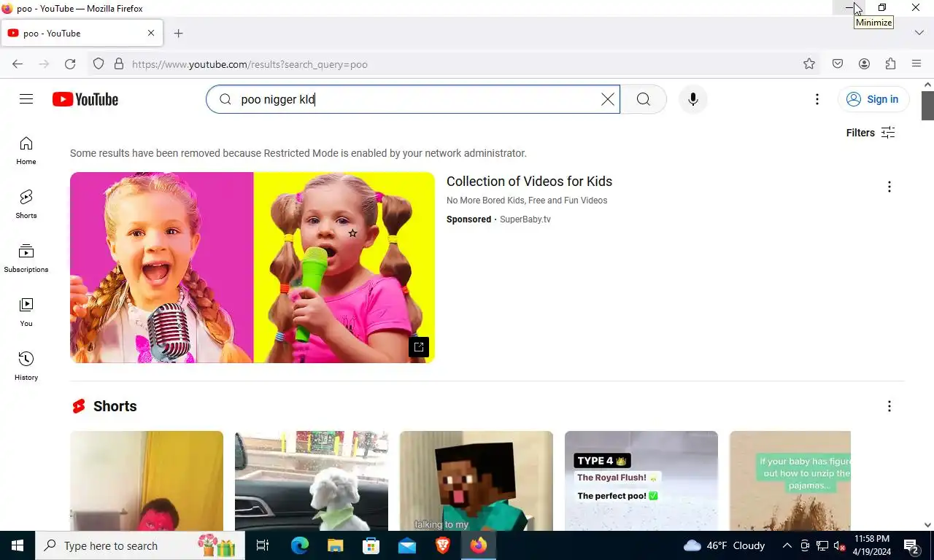
Task: Open the Firefox application menu
Action: pyautogui.click(x=916, y=64)
